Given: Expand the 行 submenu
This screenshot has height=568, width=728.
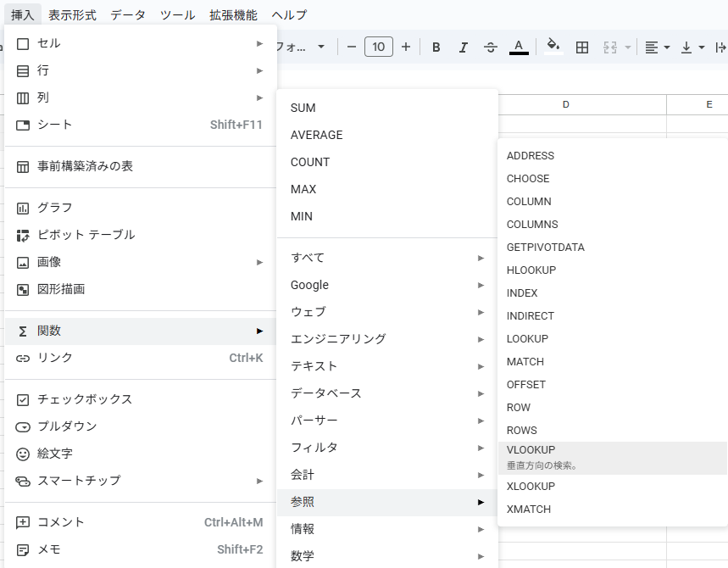Looking at the screenshot, I should point(140,70).
